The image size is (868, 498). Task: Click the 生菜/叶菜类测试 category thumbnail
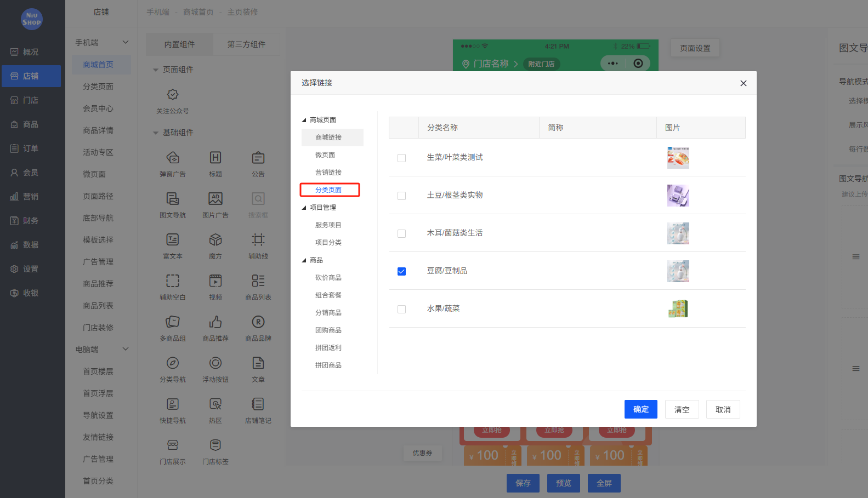678,158
